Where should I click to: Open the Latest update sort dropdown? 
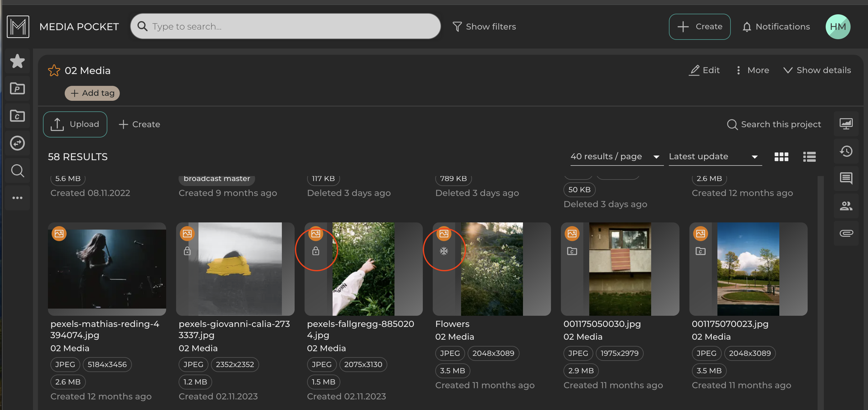[x=714, y=157]
